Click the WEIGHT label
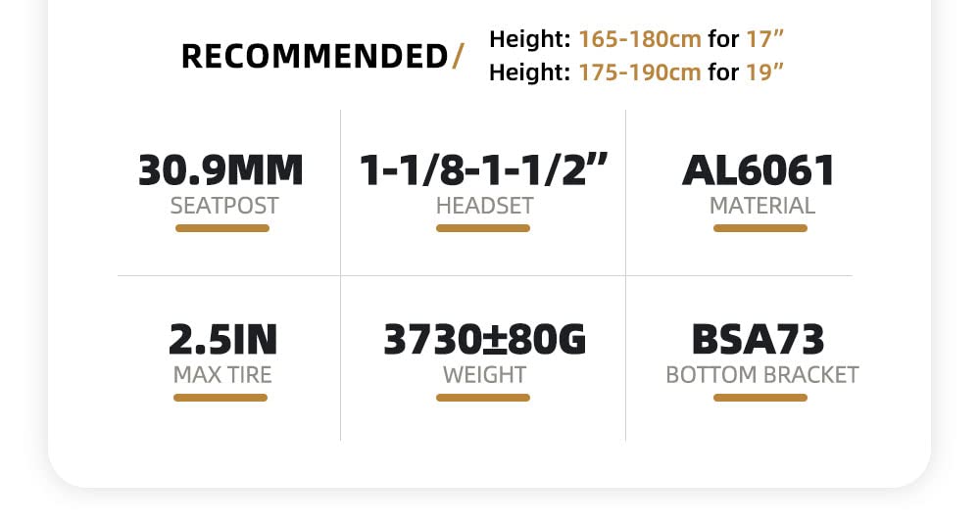980x525 pixels. click(x=484, y=374)
